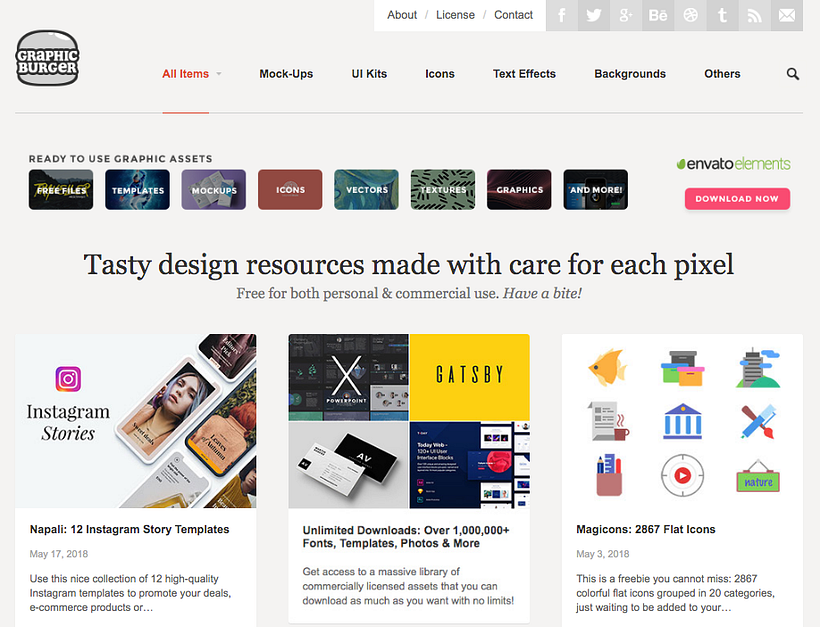This screenshot has width=820, height=627.
Task: Click the Vectors tile
Action: point(366,189)
